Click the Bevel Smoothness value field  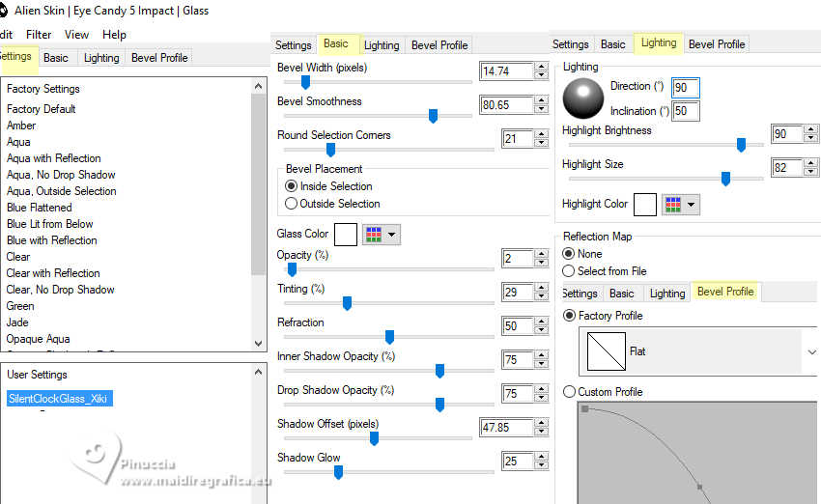[506, 104]
